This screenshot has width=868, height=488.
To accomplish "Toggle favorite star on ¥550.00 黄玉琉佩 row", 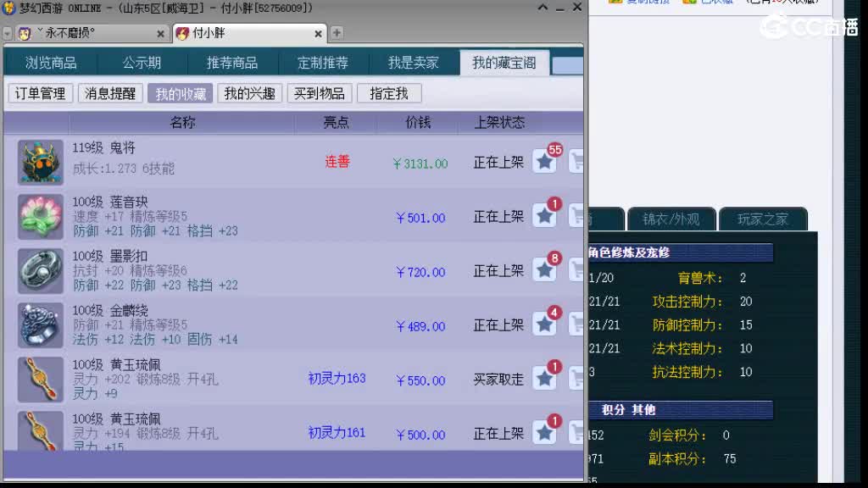I will coord(545,379).
